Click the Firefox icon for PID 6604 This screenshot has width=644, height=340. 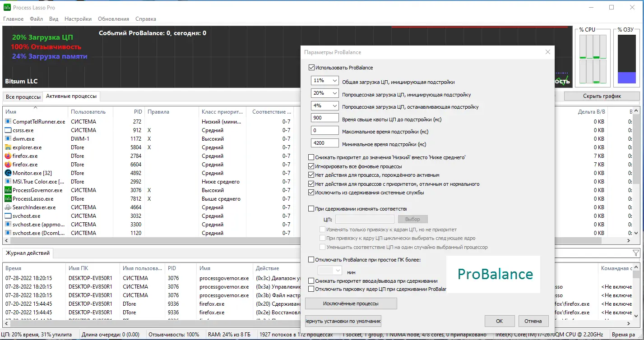click(8, 165)
